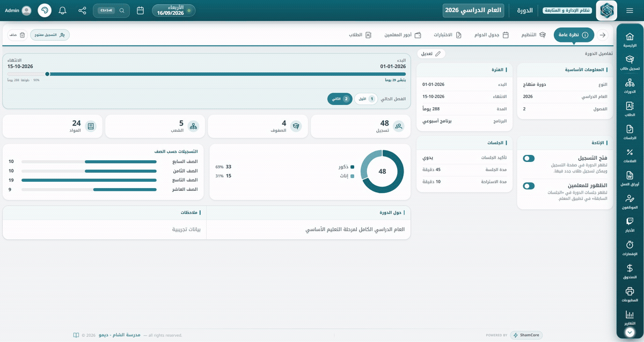This screenshot has height=342, width=644.
Task: Select term الأول (1) pill
Action: click(x=366, y=99)
